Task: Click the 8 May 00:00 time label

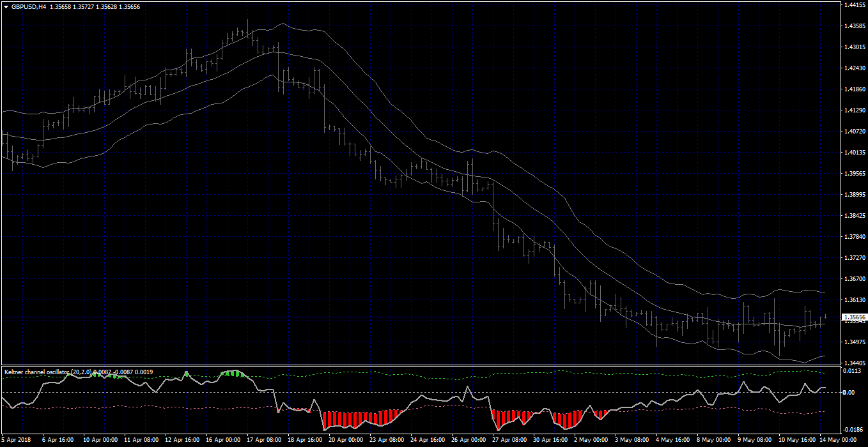Action: click(x=714, y=440)
